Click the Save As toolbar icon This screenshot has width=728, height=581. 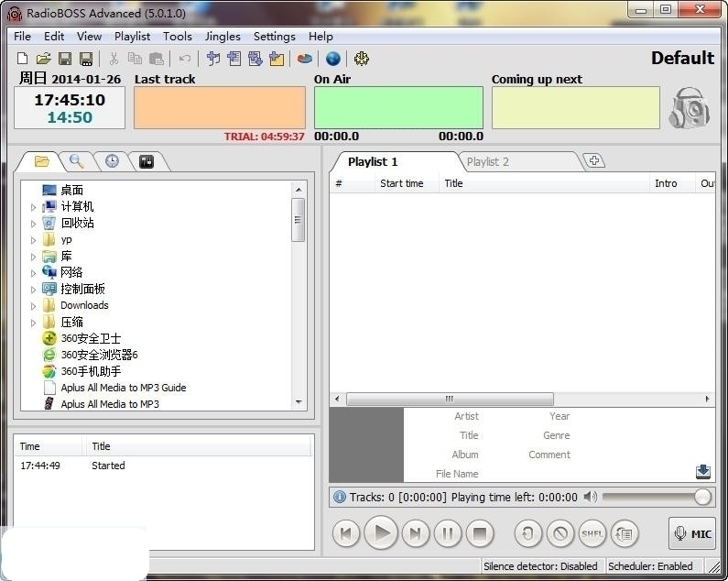86,59
